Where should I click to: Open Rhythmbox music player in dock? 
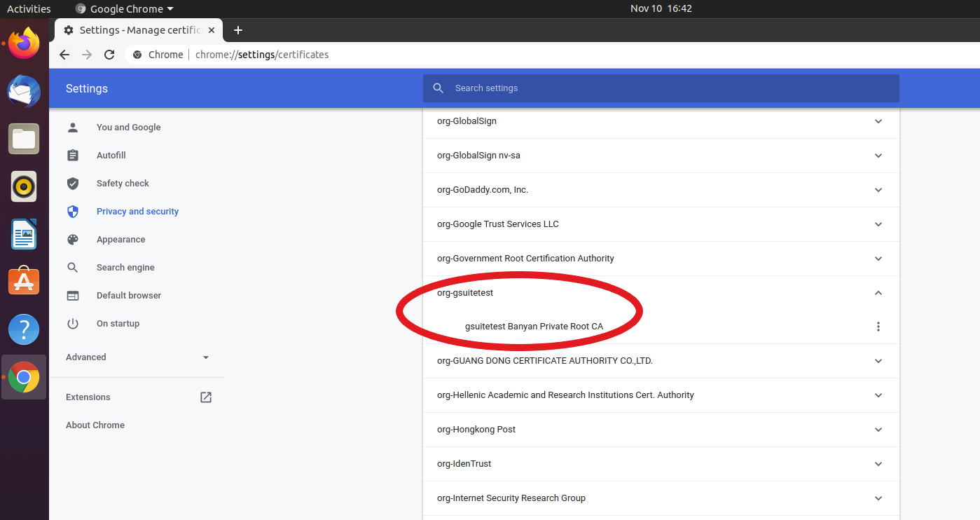pyautogui.click(x=24, y=186)
